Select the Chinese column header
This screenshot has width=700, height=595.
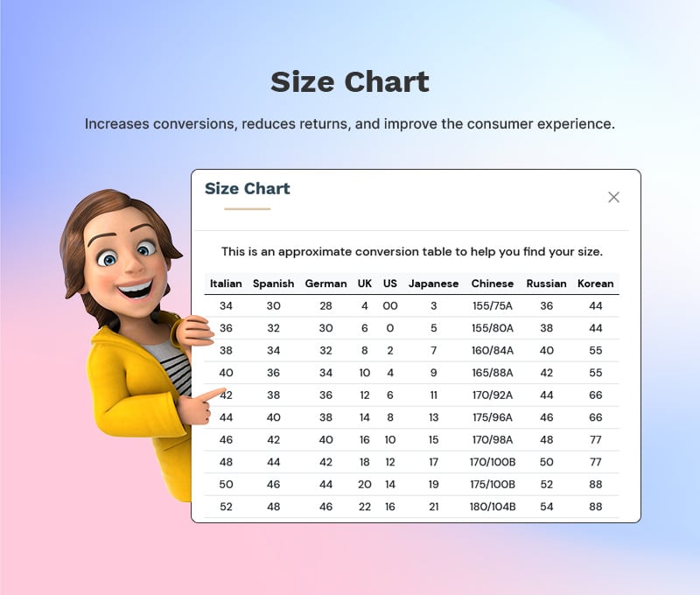(x=492, y=283)
